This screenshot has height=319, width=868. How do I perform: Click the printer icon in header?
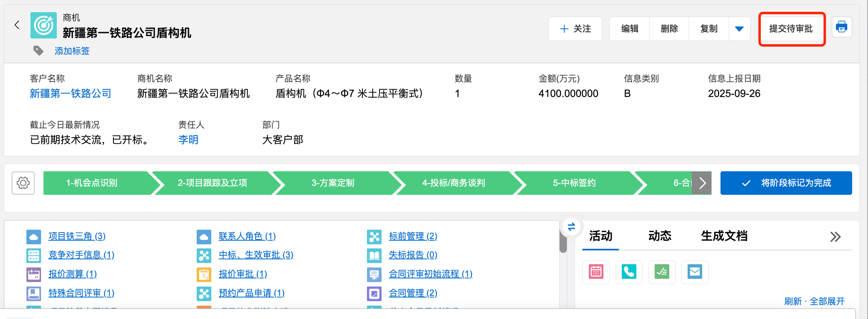[842, 28]
